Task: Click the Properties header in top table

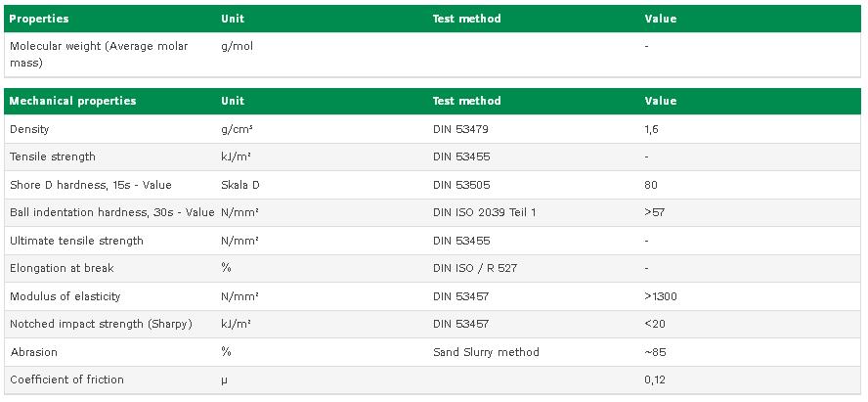Action: (x=39, y=19)
